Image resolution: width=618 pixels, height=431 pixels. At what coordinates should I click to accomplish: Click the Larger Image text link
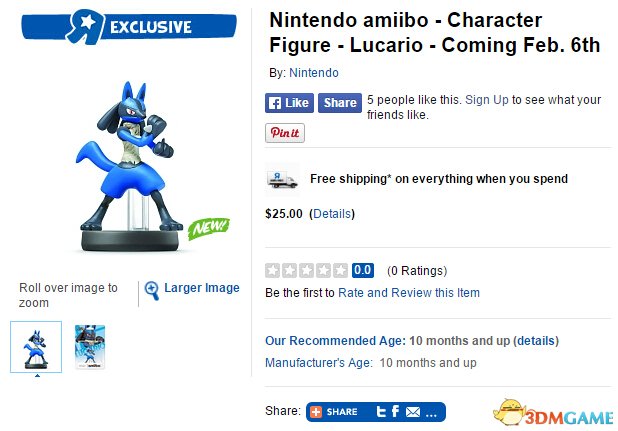202,288
